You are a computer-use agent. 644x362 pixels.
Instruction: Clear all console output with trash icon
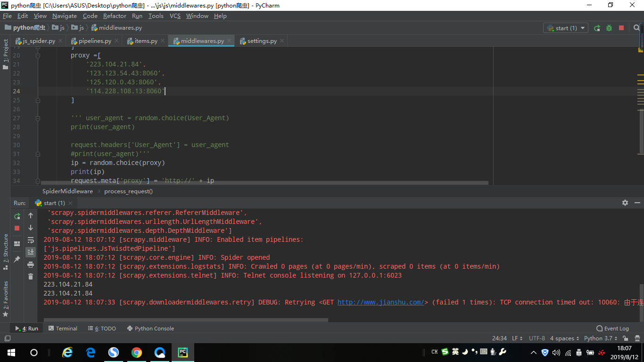31,277
